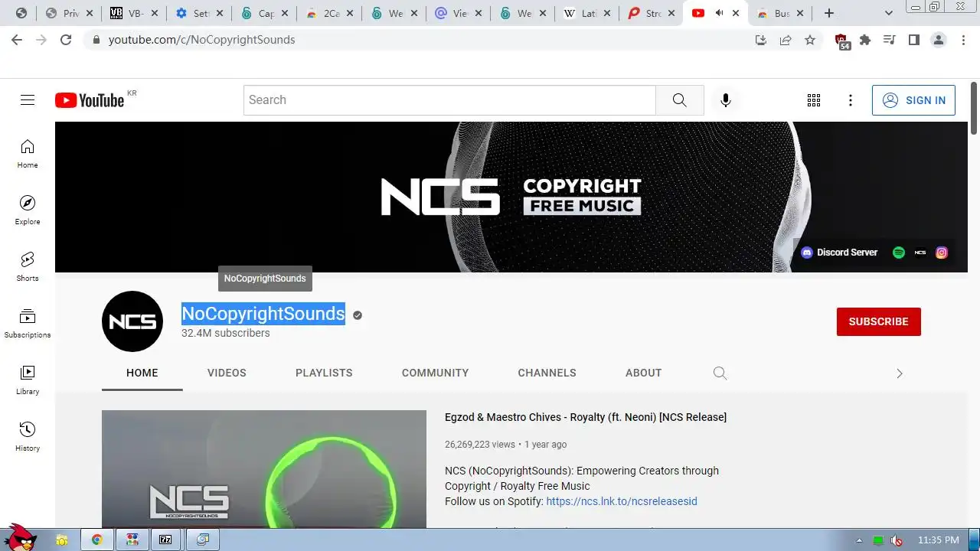Open Chrome from the taskbar

coord(97,540)
